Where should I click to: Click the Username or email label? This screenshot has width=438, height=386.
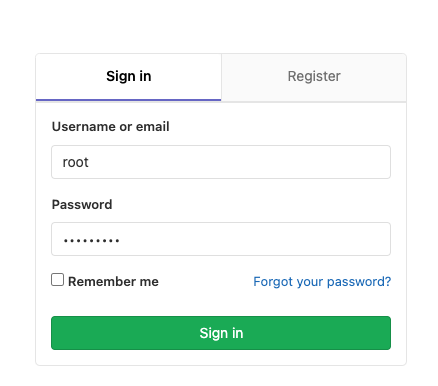[x=111, y=127]
